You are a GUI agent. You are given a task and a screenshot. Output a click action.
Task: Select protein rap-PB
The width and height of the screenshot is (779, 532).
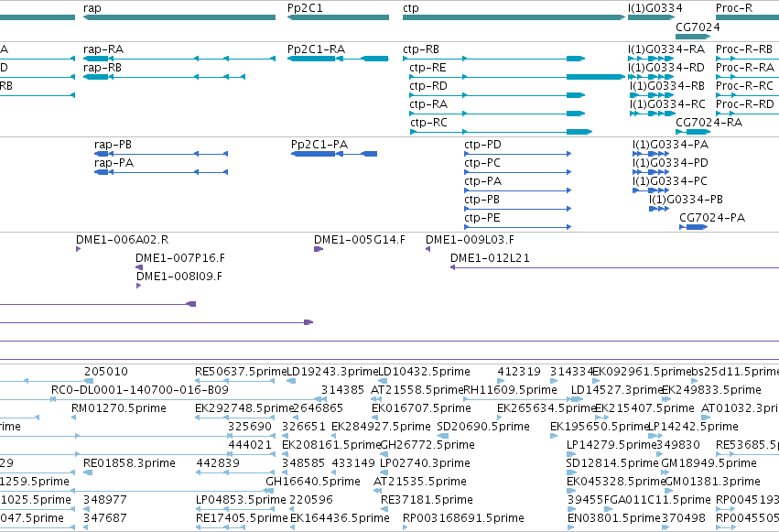[114, 145]
